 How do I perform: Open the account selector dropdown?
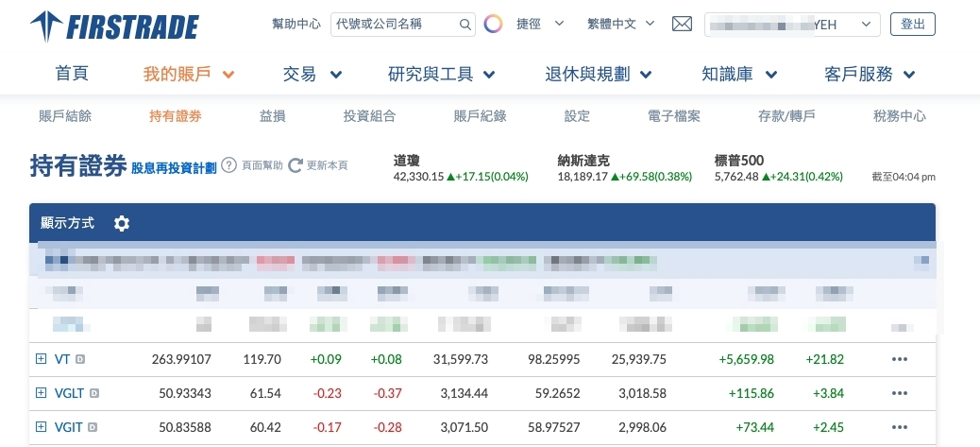(x=792, y=25)
